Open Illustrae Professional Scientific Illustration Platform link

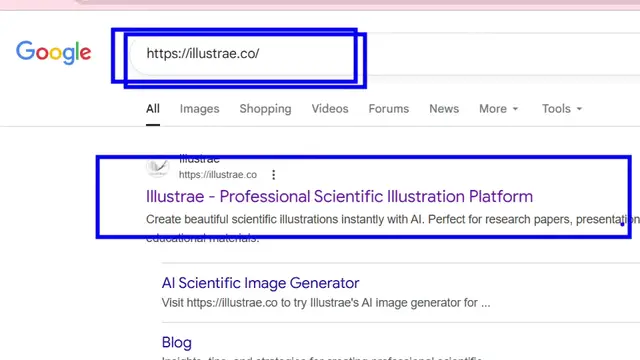coord(339,196)
